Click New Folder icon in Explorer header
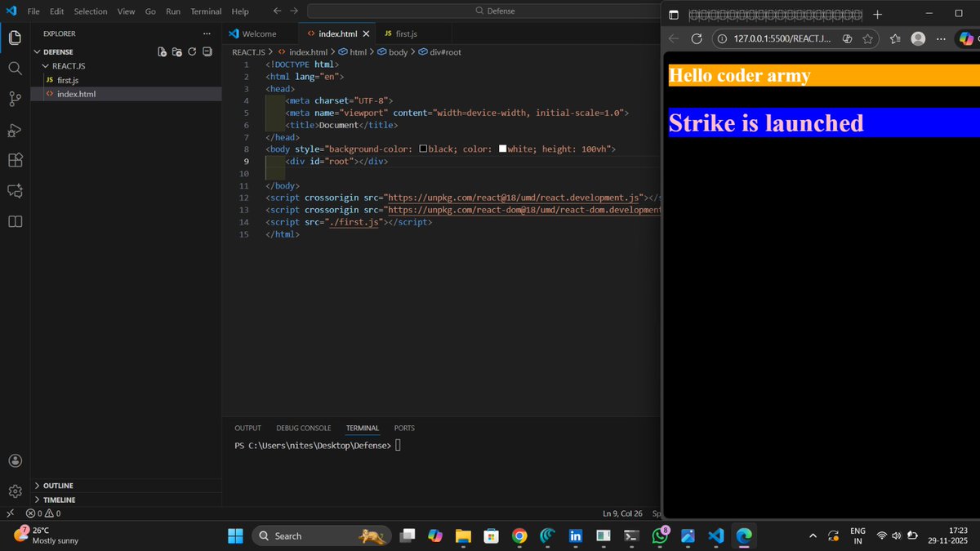Image resolution: width=980 pixels, height=551 pixels. click(x=176, y=51)
